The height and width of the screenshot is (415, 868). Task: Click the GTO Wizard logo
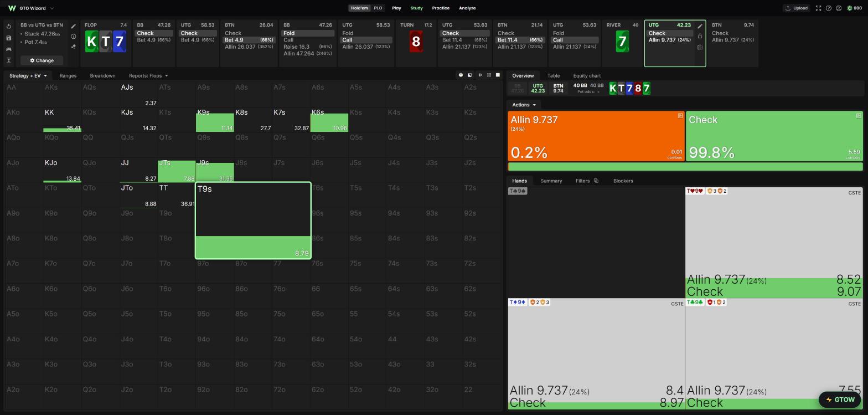pos(12,8)
